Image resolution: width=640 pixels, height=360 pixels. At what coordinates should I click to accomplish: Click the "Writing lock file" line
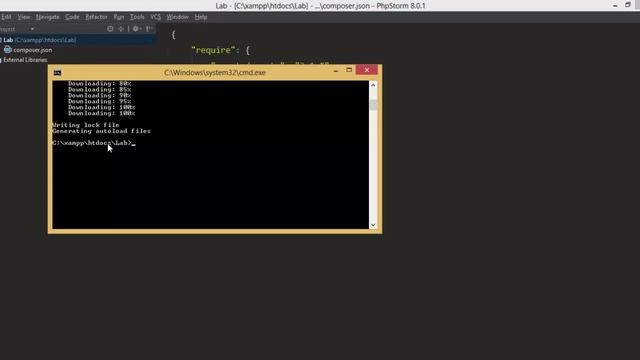click(x=86, y=125)
